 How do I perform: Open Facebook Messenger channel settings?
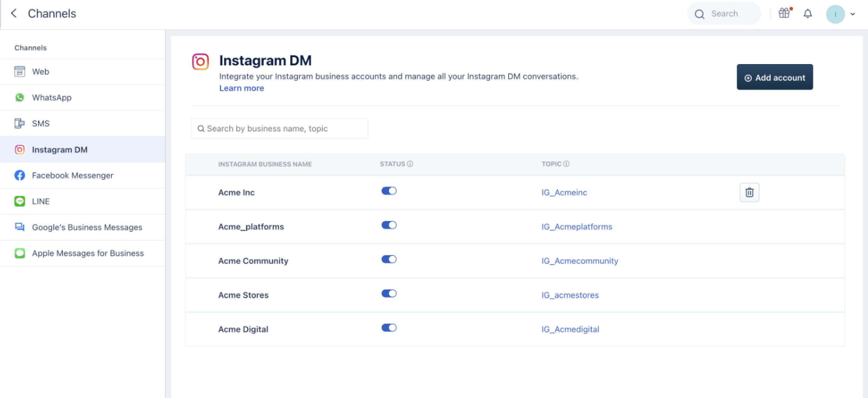click(x=72, y=176)
